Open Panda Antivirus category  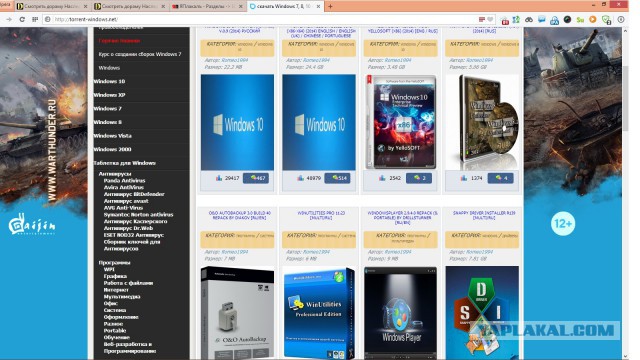pyautogui.click(x=124, y=180)
